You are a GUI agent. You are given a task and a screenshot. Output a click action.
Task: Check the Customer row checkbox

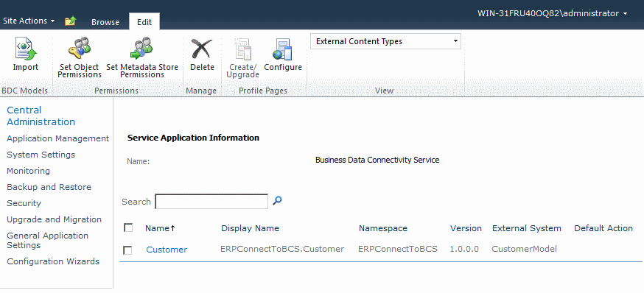click(x=127, y=250)
